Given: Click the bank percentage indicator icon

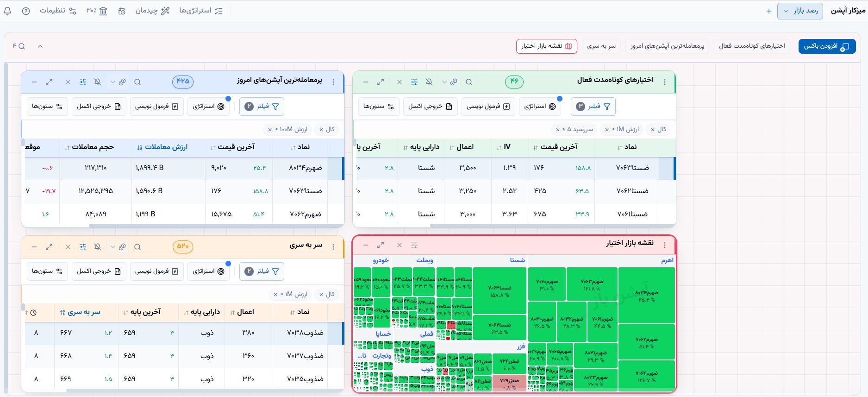Looking at the screenshot, I should pos(97,11).
